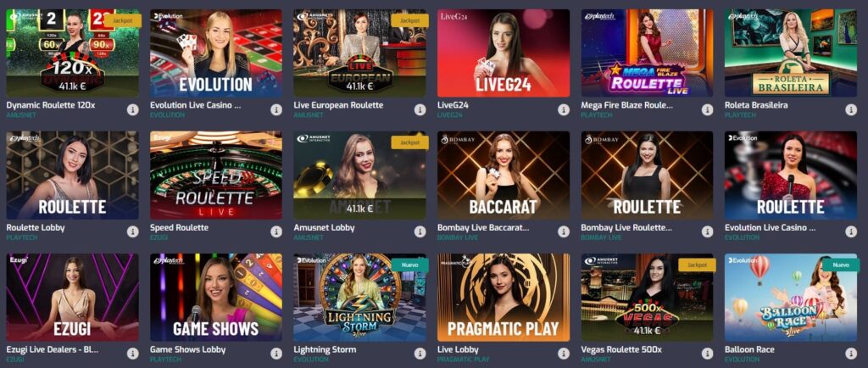Image resolution: width=868 pixels, height=368 pixels.
Task: Open info icon for Roleta Brasileira
Action: pyautogui.click(x=851, y=109)
